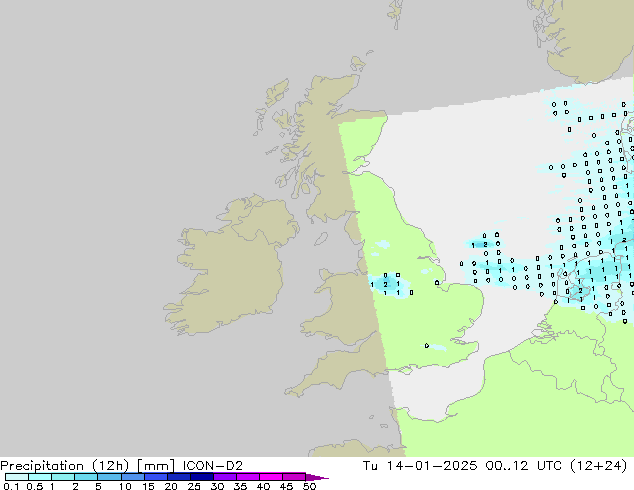
Task: Click the '2' precipitation value over western England
Action: tap(385, 285)
